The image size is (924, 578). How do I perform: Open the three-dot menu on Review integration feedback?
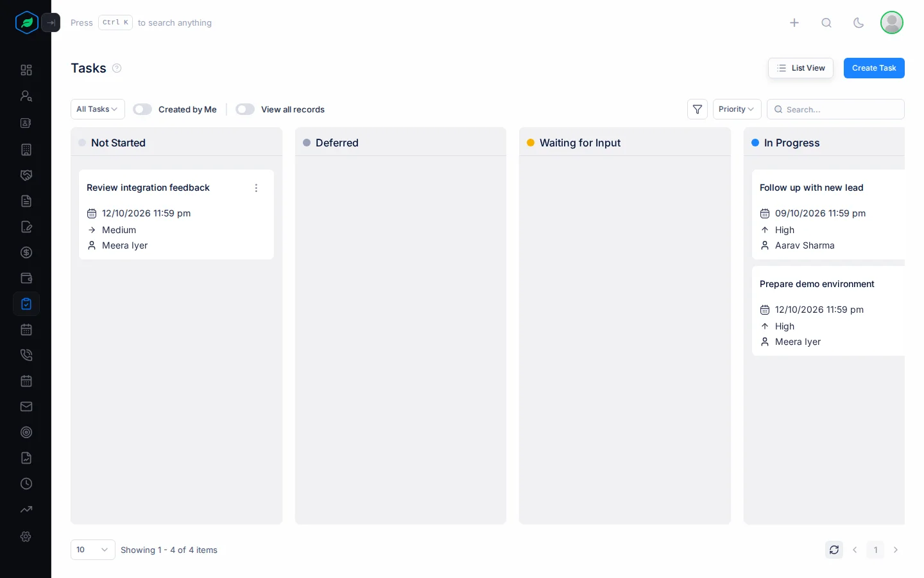click(x=256, y=188)
